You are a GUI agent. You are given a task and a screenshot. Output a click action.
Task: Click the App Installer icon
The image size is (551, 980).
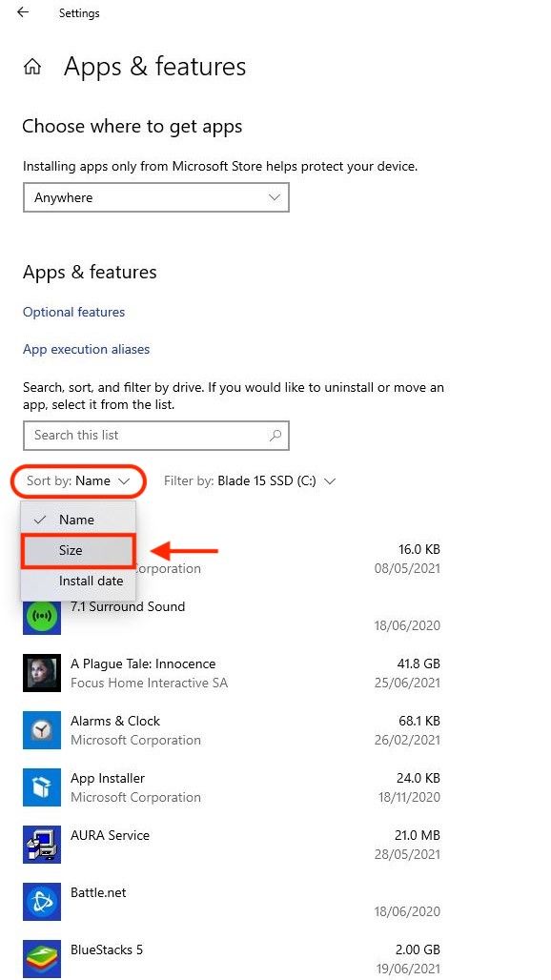(42, 787)
